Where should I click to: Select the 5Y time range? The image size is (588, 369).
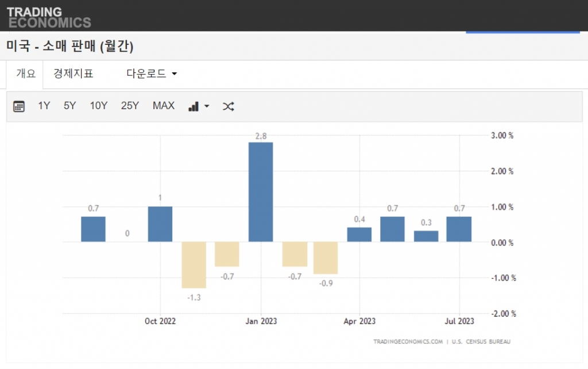tap(70, 106)
